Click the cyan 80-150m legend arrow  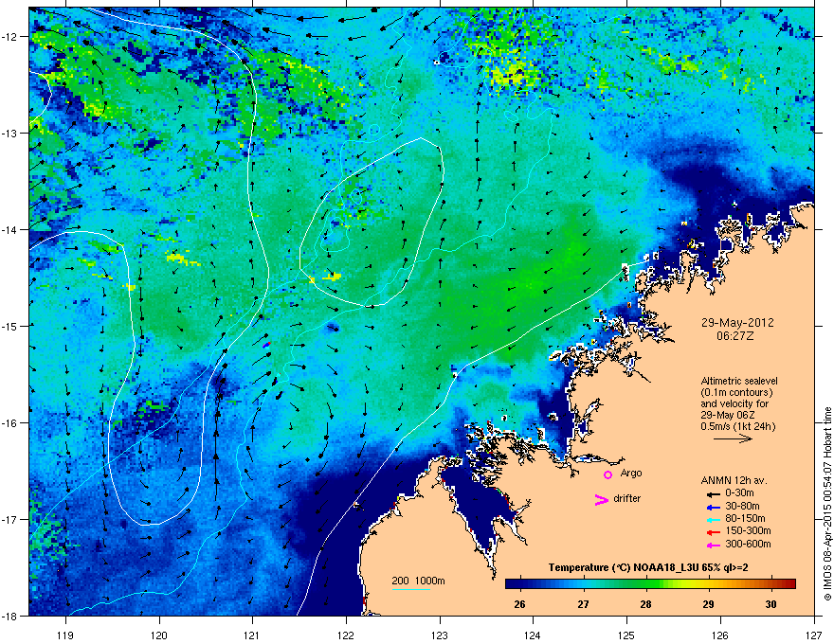[x=714, y=519]
